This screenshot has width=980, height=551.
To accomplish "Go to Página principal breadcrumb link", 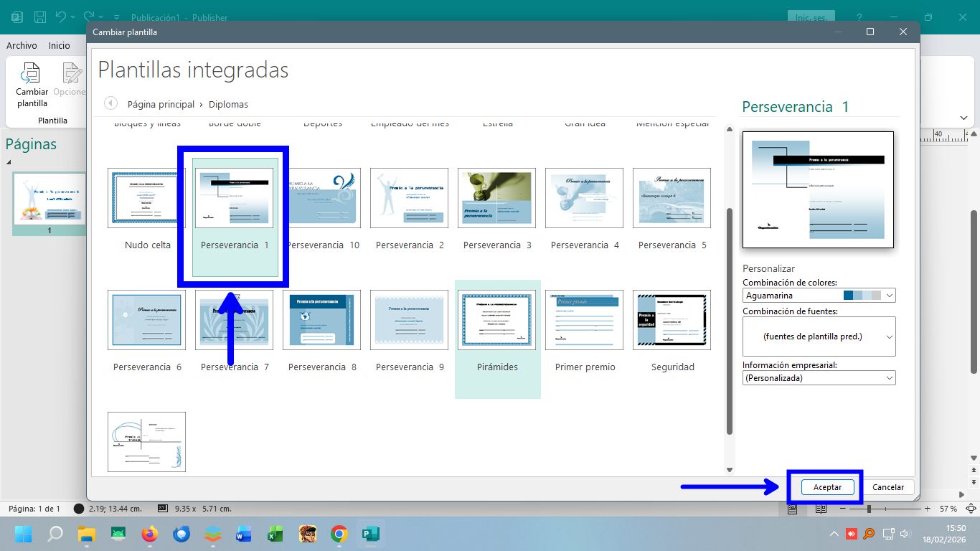I will pos(161,104).
